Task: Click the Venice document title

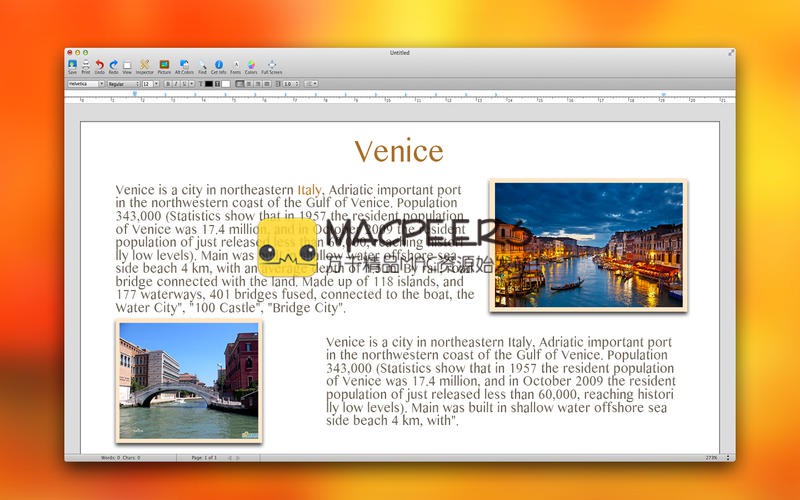Action: (398, 151)
